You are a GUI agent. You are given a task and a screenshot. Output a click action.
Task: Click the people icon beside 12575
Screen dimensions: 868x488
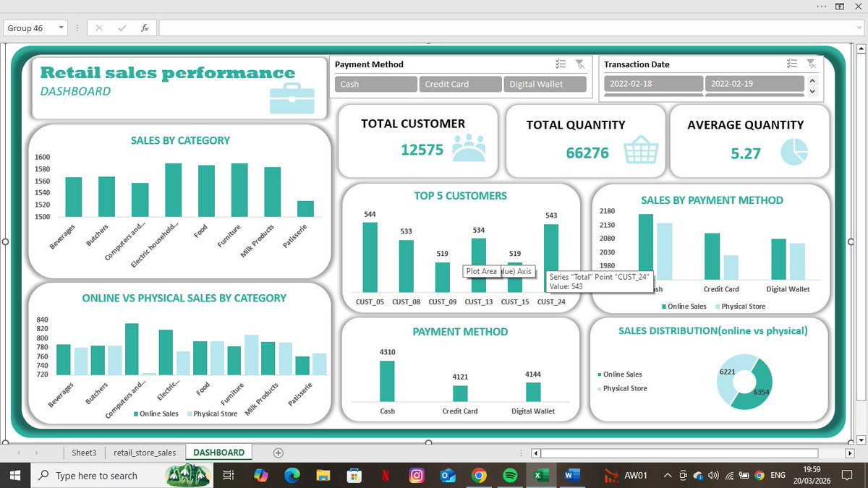[469, 147]
